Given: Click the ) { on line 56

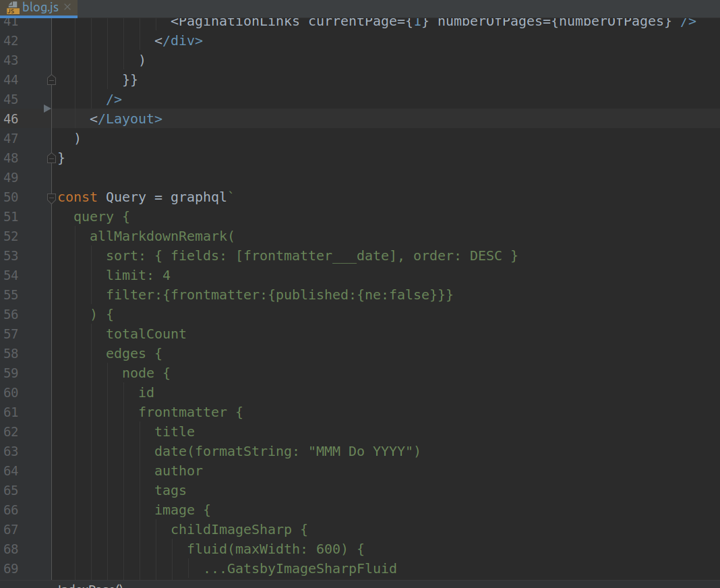Looking at the screenshot, I should 102,315.
